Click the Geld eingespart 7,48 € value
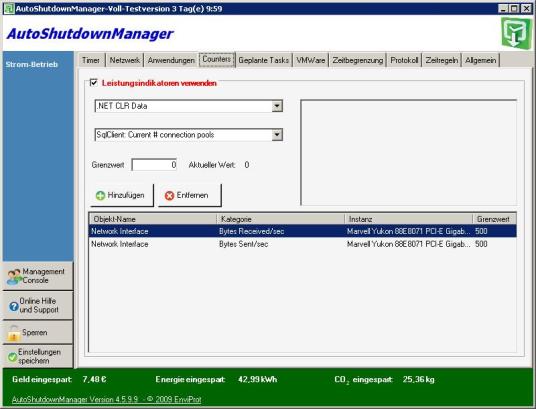Screen dimensions: 536x409 [94, 379]
